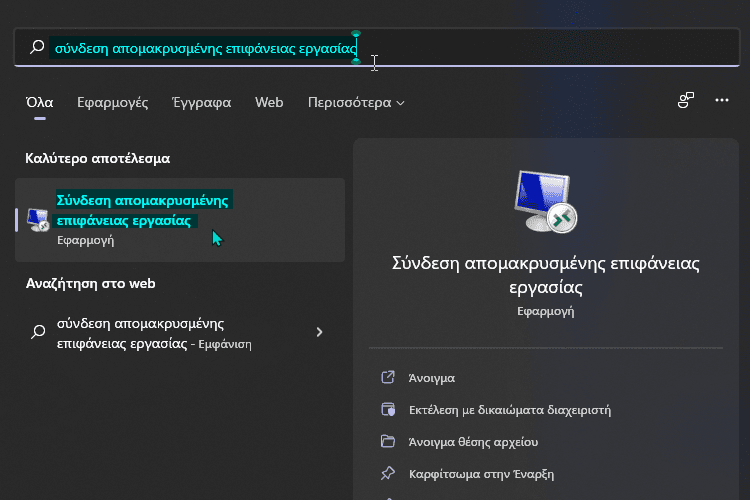
Task: Open the three-dots options menu
Action: (722, 100)
